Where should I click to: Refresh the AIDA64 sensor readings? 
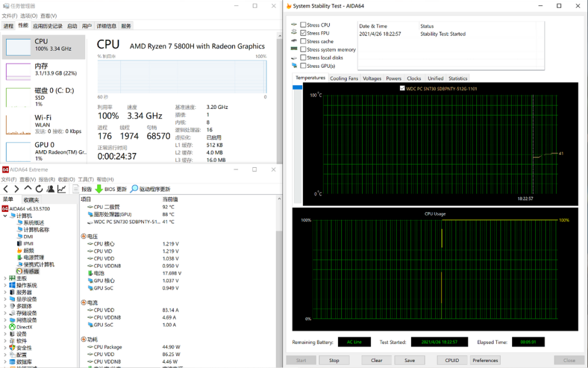click(39, 189)
